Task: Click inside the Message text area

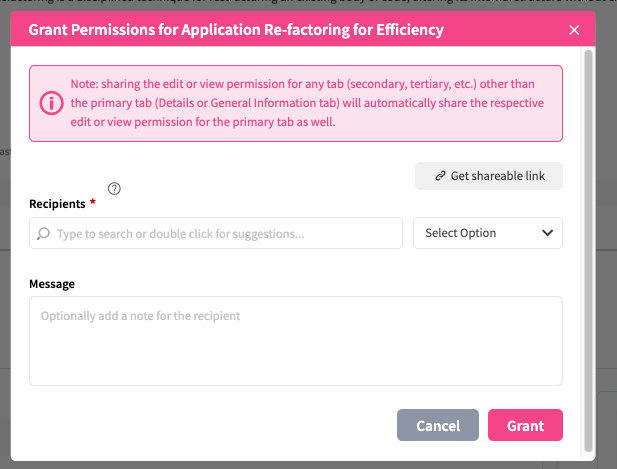Action: coord(295,340)
